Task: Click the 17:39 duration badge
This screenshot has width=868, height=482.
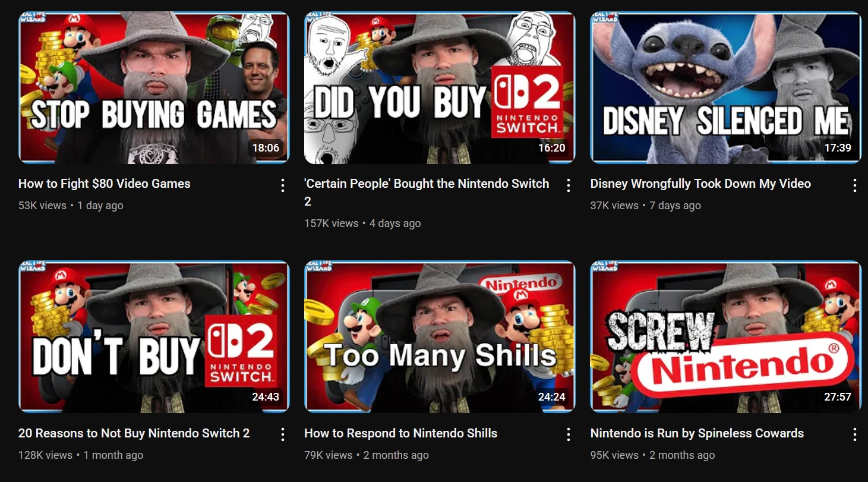Action: (838, 148)
